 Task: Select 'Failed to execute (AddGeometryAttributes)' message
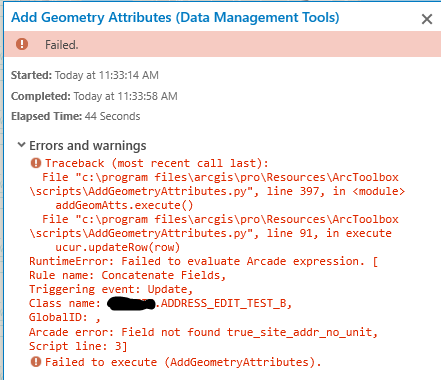(x=183, y=362)
